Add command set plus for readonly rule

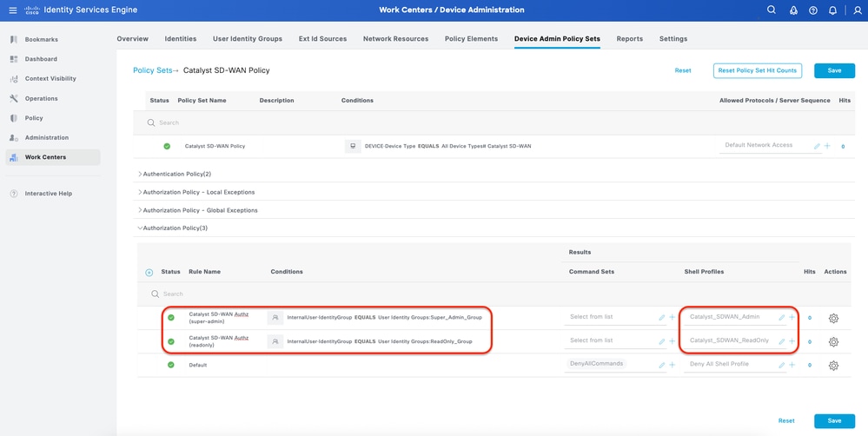(672, 341)
